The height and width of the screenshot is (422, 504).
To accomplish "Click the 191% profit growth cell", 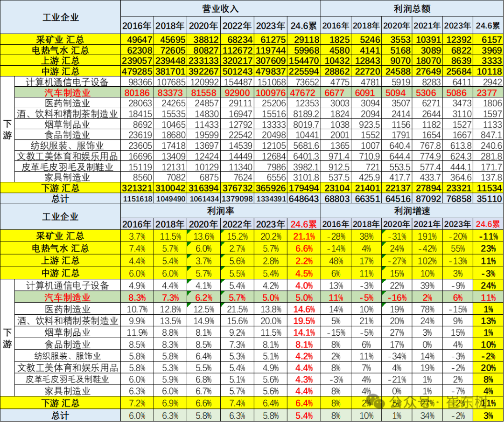I will [427, 236].
